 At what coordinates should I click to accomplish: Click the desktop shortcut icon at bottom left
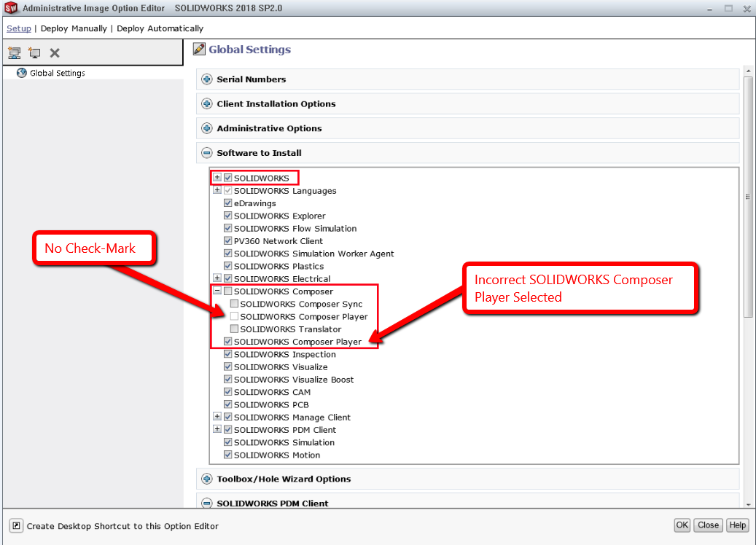[16, 526]
